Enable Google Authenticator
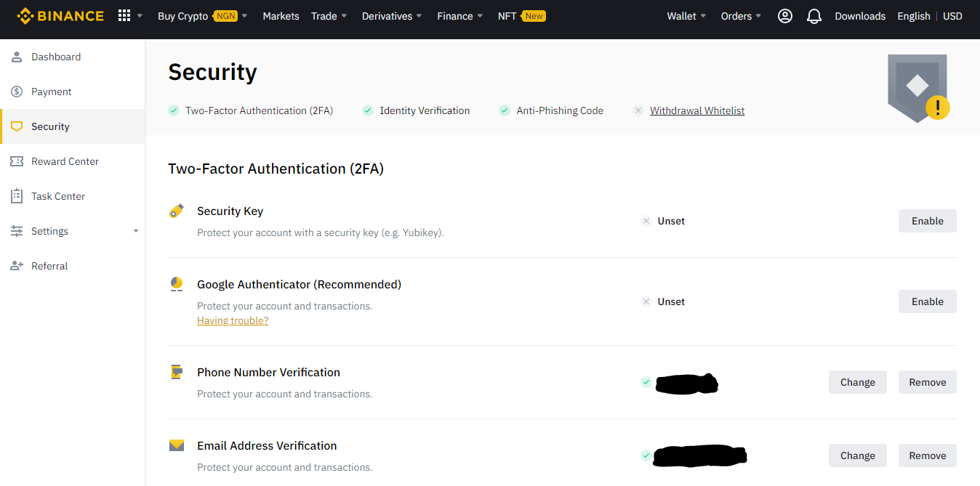Image resolution: width=980 pixels, height=486 pixels. pos(927,301)
